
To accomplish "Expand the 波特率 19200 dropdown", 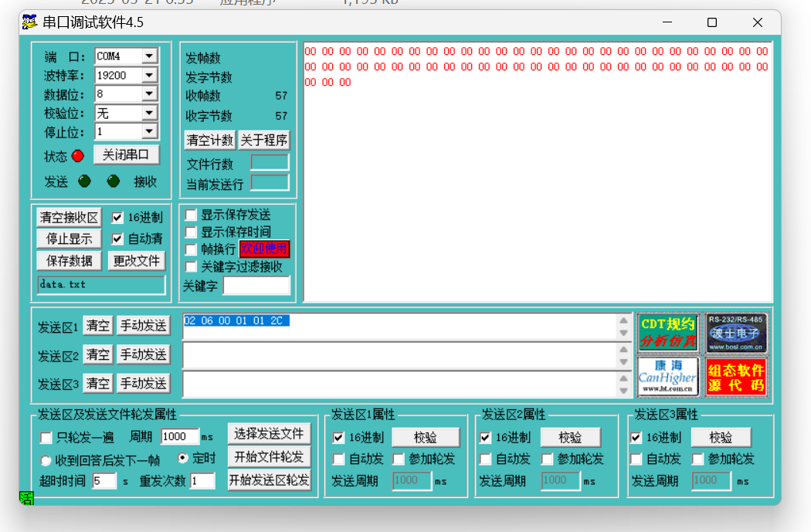I will coord(149,75).
